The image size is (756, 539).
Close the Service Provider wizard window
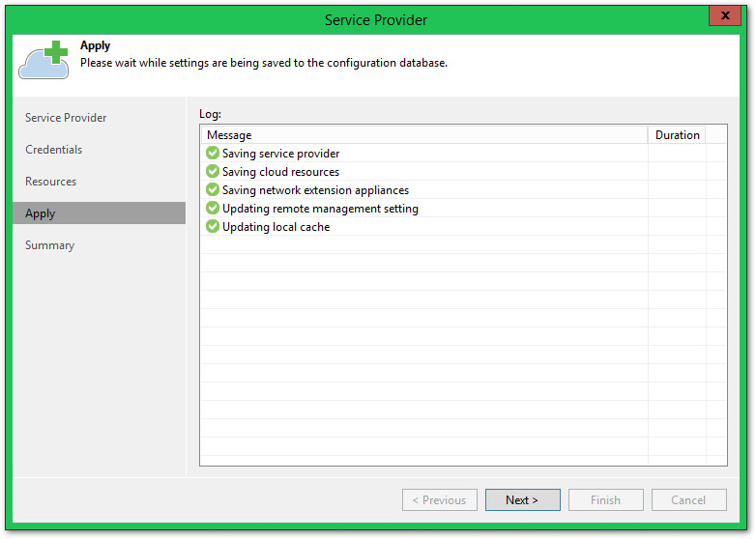725,15
